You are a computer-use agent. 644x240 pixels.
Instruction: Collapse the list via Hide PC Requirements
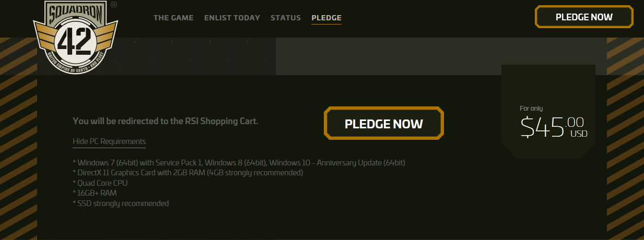click(109, 141)
